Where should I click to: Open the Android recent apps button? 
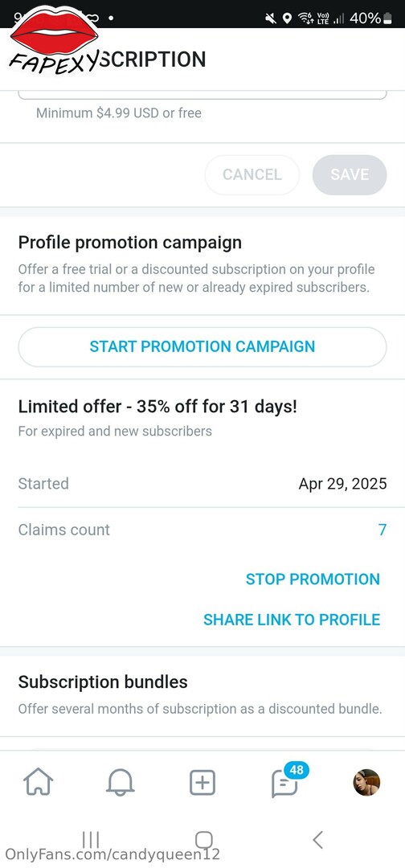pos(90,839)
